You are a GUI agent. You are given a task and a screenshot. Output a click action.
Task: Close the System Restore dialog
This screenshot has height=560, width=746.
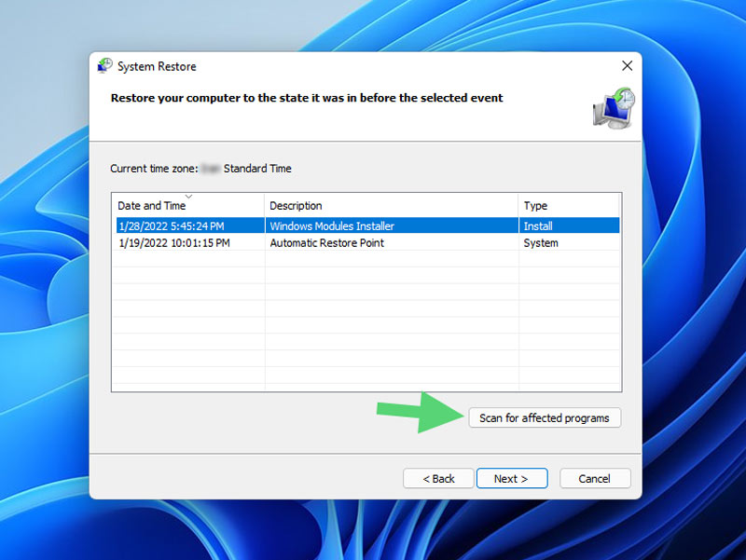pos(627,66)
